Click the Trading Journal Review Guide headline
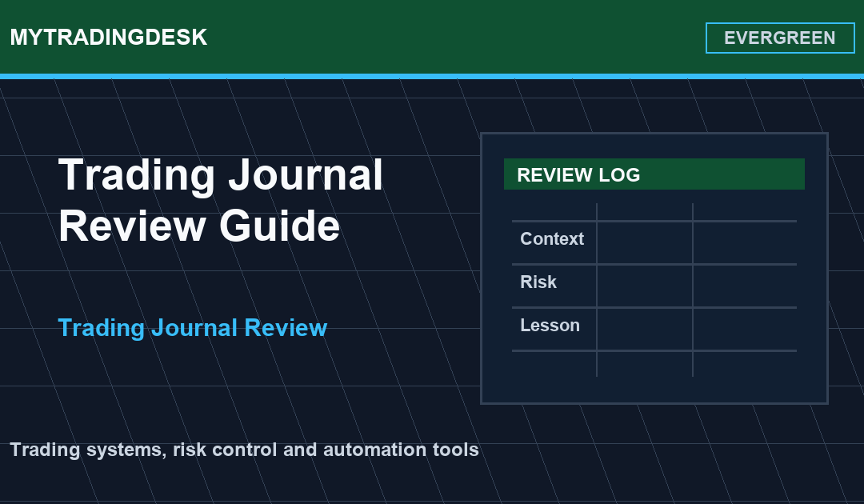This screenshot has height=504, width=864. [221, 200]
